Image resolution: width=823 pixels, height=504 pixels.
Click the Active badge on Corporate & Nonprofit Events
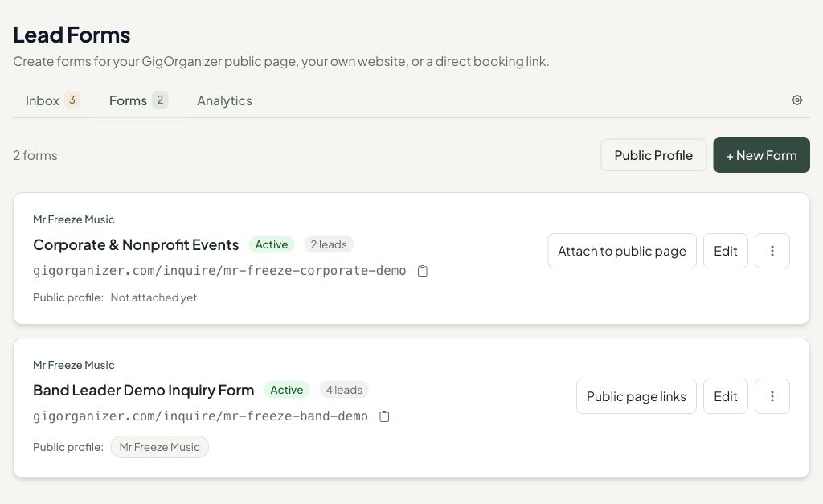coord(272,244)
